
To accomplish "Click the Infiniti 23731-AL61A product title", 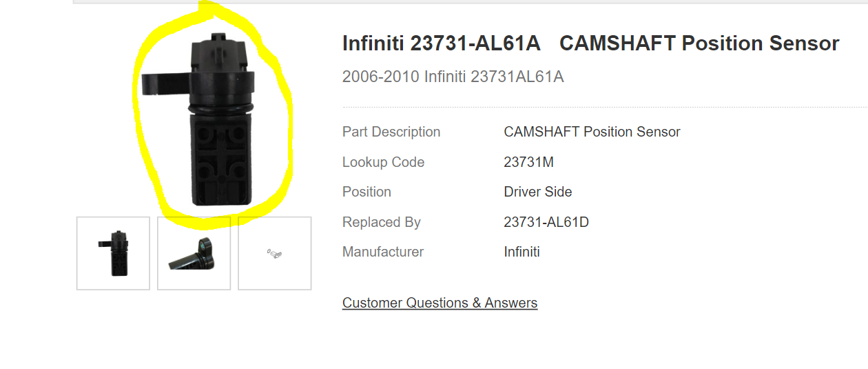I will pos(590,43).
